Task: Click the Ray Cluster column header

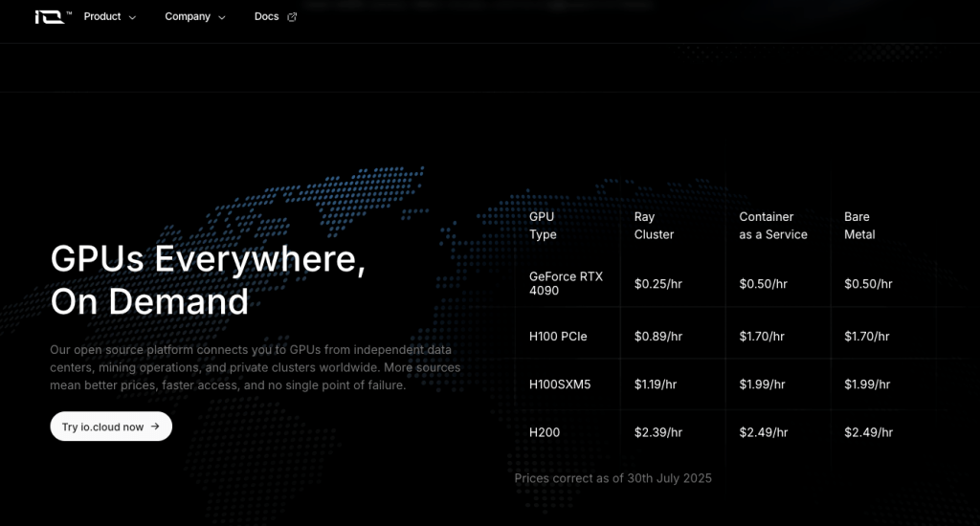Action: (x=654, y=226)
